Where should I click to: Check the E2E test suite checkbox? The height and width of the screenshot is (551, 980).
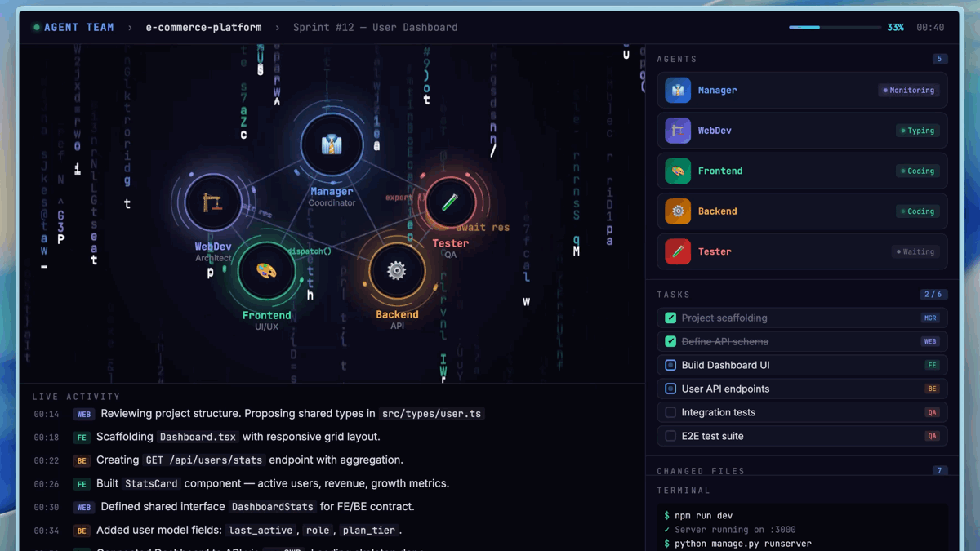point(670,437)
